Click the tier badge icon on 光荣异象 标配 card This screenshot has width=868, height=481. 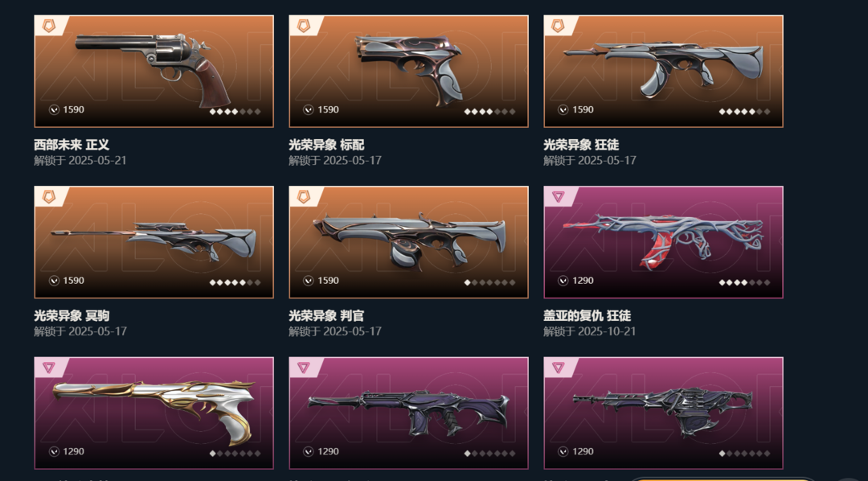click(303, 26)
